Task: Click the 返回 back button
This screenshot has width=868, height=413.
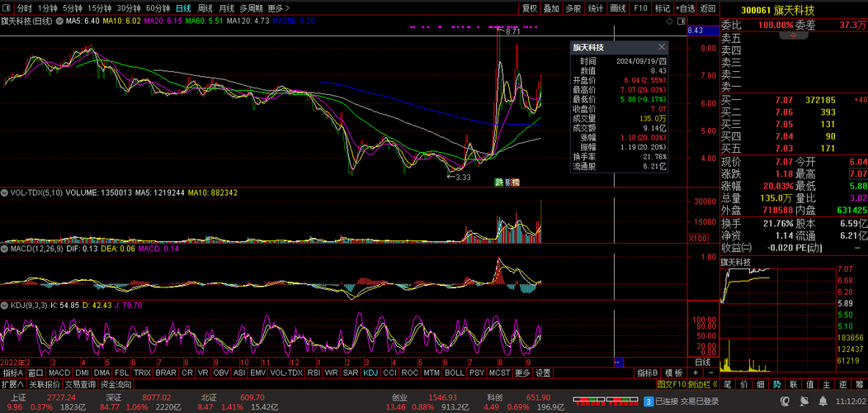Action: tap(707, 8)
